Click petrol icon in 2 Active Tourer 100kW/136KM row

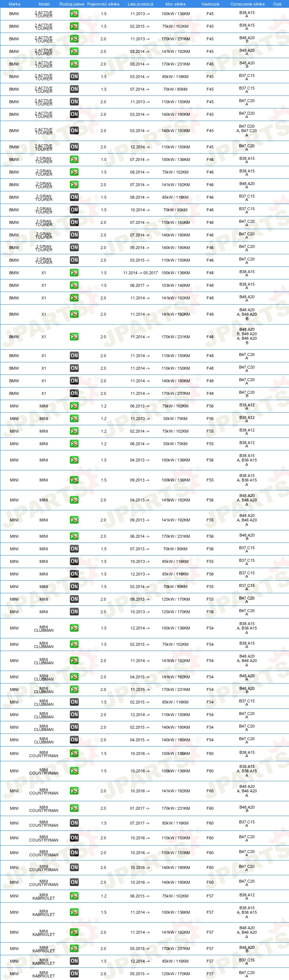coord(74,14)
